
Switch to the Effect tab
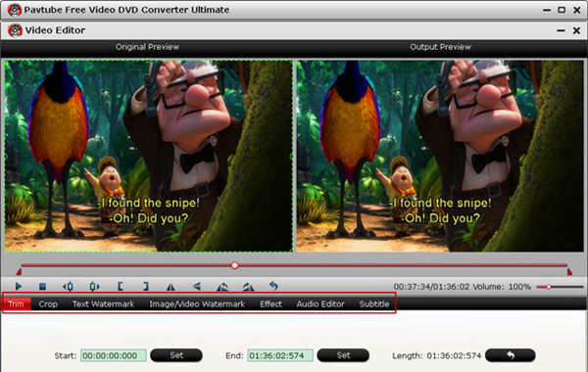pos(270,303)
